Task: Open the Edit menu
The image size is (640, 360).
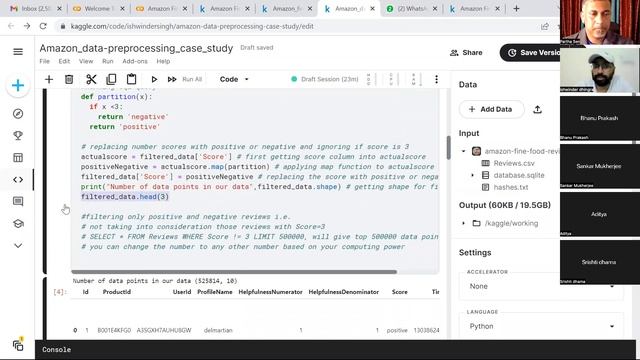Action: pyautogui.click(x=64, y=61)
